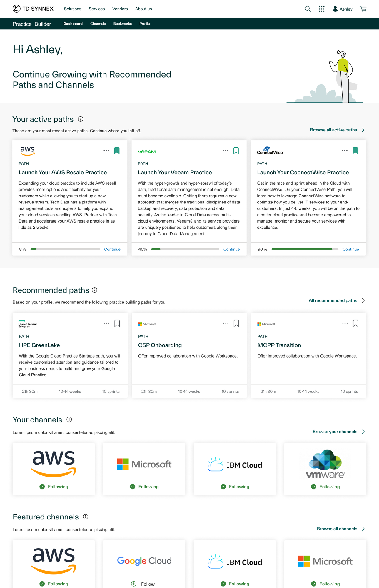Open the CSP Onboarding card three-dot menu
Image resolution: width=379 pixels, height=588 pixels.
coord(226,323)
